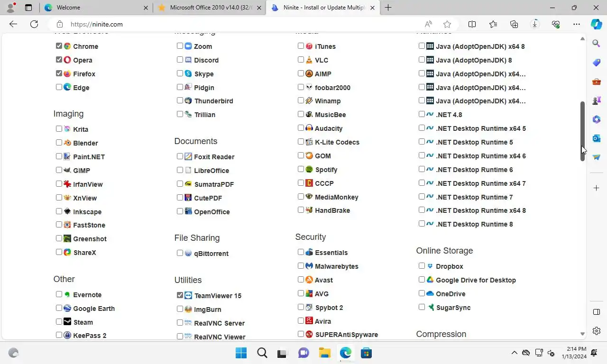The width and height of the screenshot is (607, 364).
Task: Click the Zoom app icon
Action: 188,46
